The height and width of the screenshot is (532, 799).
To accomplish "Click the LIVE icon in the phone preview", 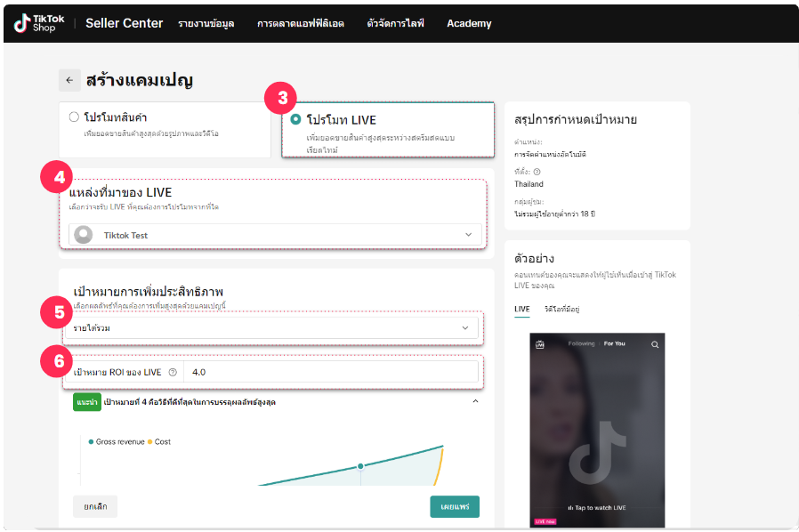I will pyautogui.click(x=540, y=344).
